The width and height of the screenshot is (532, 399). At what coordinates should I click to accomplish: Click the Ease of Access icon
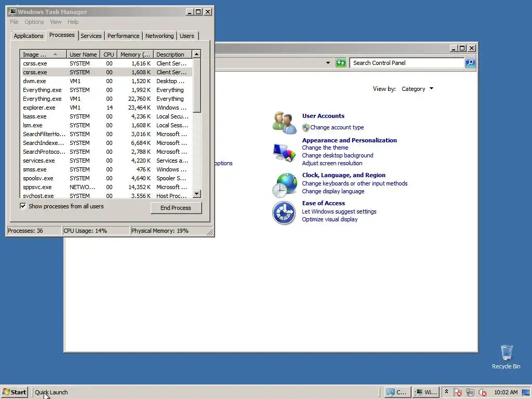pyautogui.click(x=284, y=213)
